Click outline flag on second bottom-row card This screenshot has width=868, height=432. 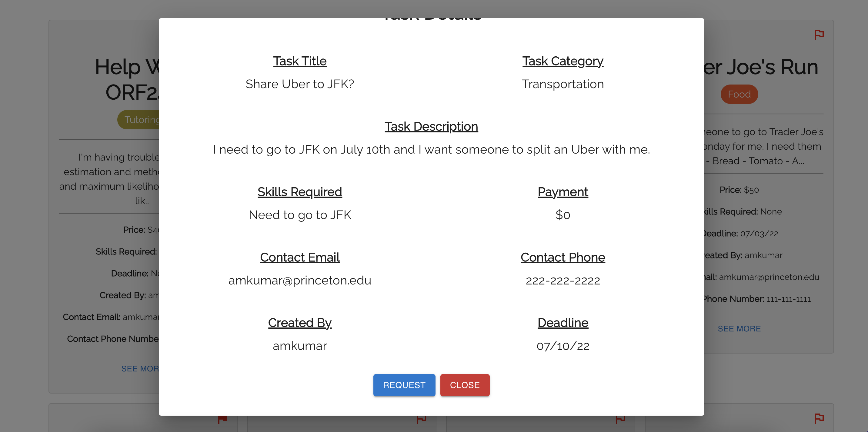click(421, 419)
